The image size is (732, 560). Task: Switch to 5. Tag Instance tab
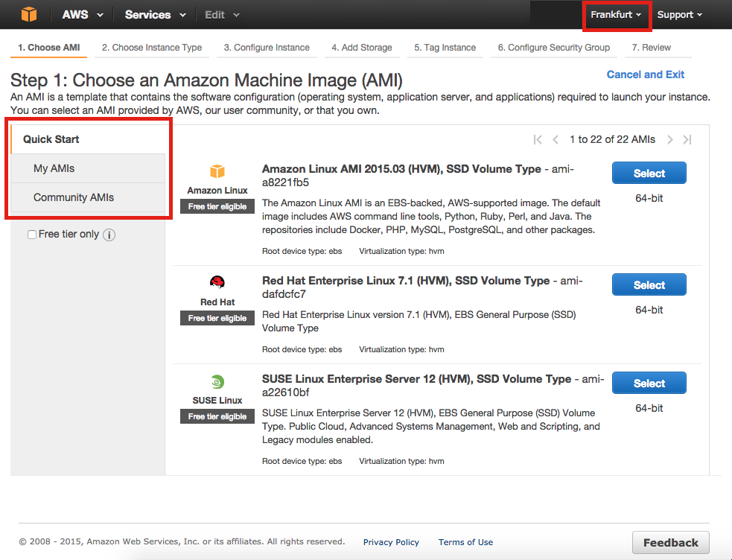click(x=445, y=48)
